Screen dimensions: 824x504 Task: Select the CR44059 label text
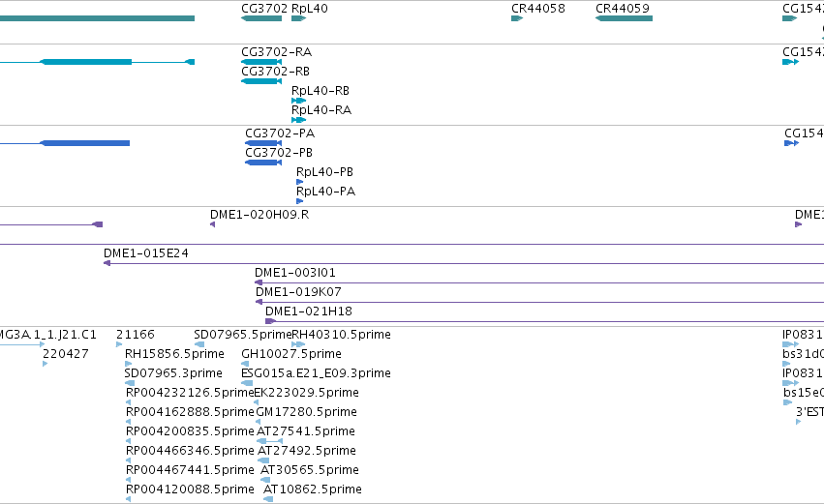tap(623, 9)
